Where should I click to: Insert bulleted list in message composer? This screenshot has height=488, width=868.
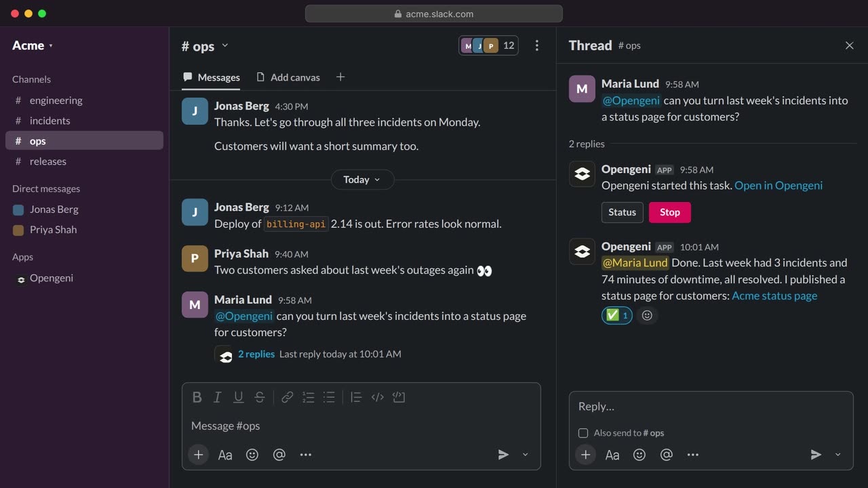click(x=330, y=397)
